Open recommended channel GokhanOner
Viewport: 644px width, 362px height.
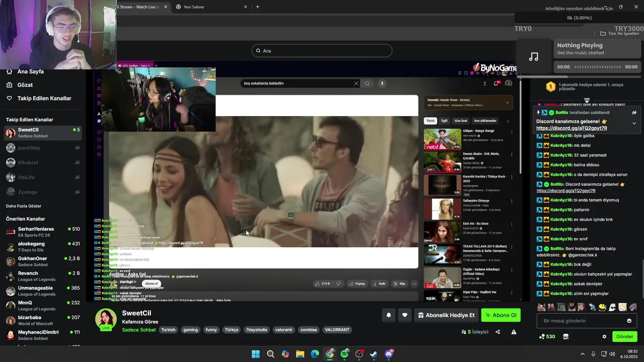click(x=42, y=261)
